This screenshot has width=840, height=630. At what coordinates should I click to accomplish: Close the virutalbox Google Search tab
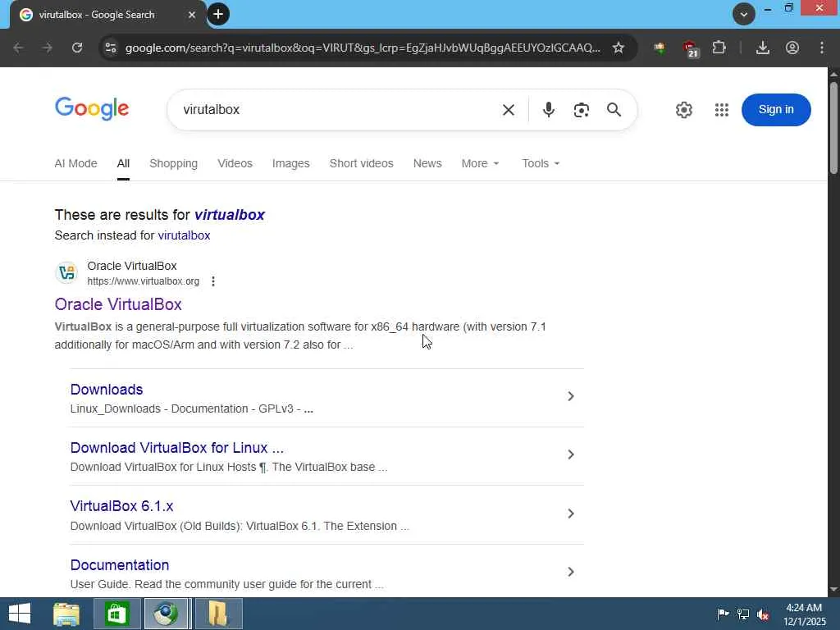(192, 15)
